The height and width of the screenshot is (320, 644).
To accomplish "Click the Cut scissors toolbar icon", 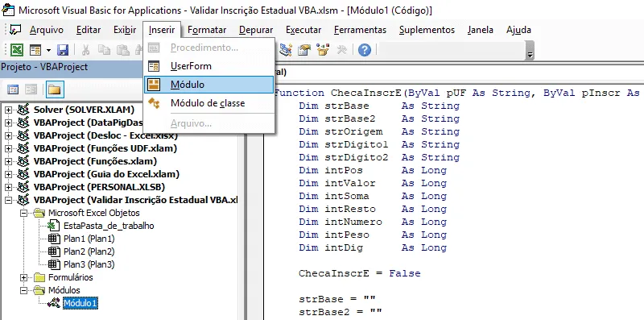I will pyautogui.click(x=85, y=50).
